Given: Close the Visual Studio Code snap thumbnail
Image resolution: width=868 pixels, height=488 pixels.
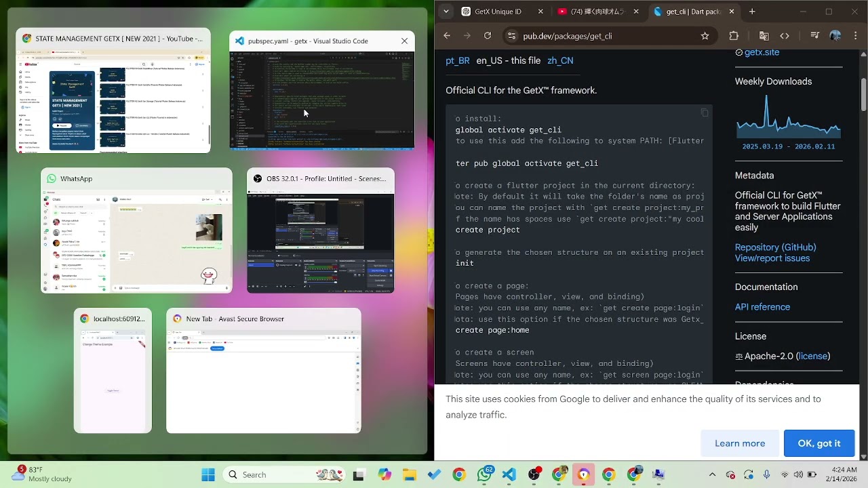Looking at the screenshot, I should click(x=405, y=41).
